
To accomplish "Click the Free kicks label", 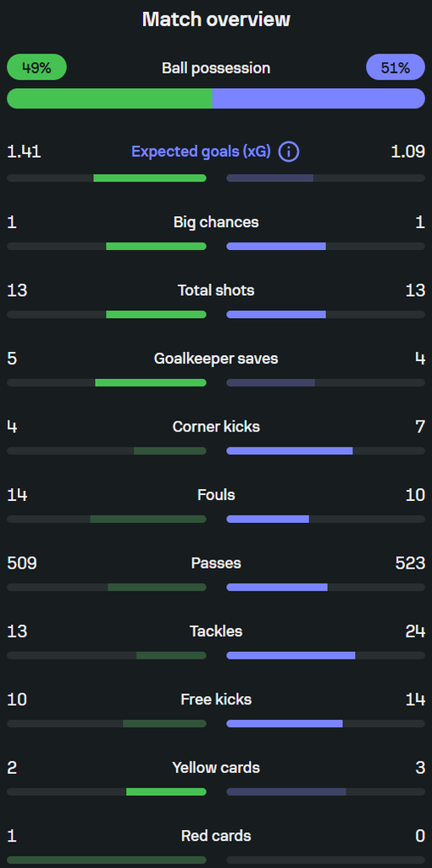I will [x=216, y=699].
